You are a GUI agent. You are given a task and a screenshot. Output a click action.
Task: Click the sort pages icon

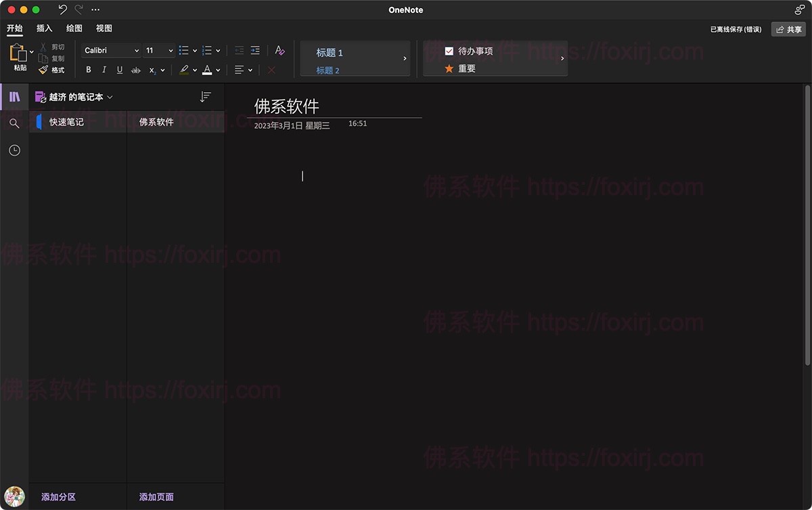pyautogui.click(x=205, y=96)
